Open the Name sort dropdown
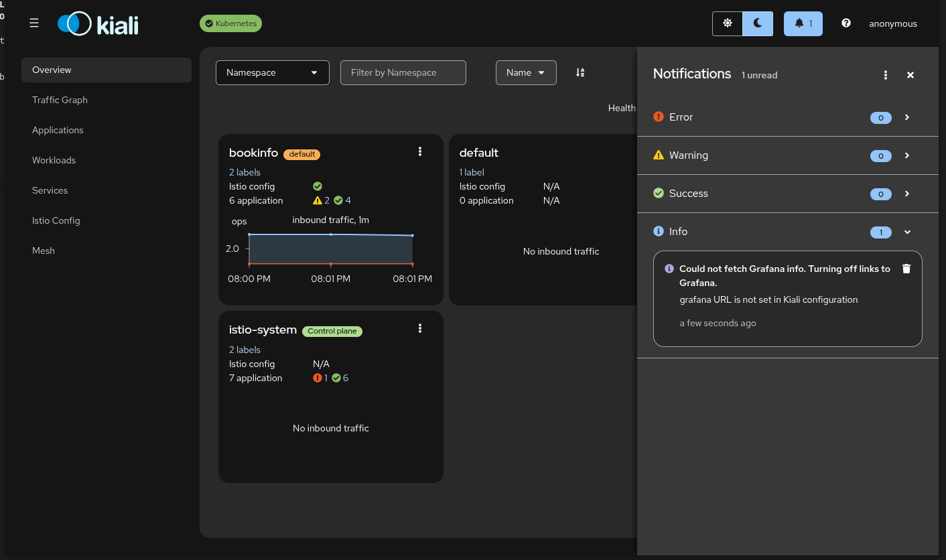The width and height of the screenshot is (946, 560). (x=526, y=72)
